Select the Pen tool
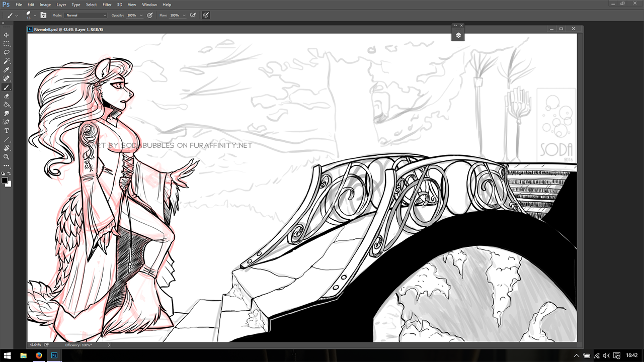Screen dimensions: 644x362 7,122
